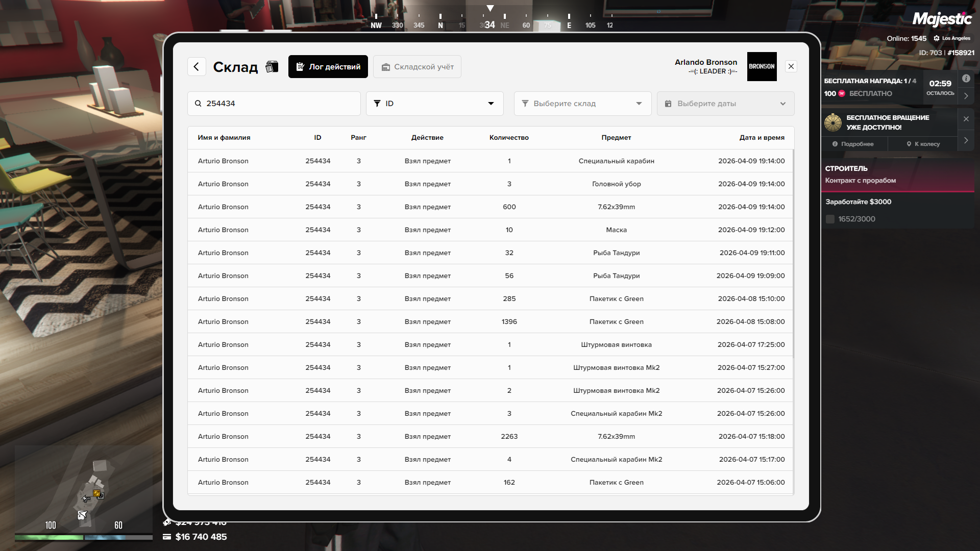Click the documents icon beside Склад title

pos(272,67)
